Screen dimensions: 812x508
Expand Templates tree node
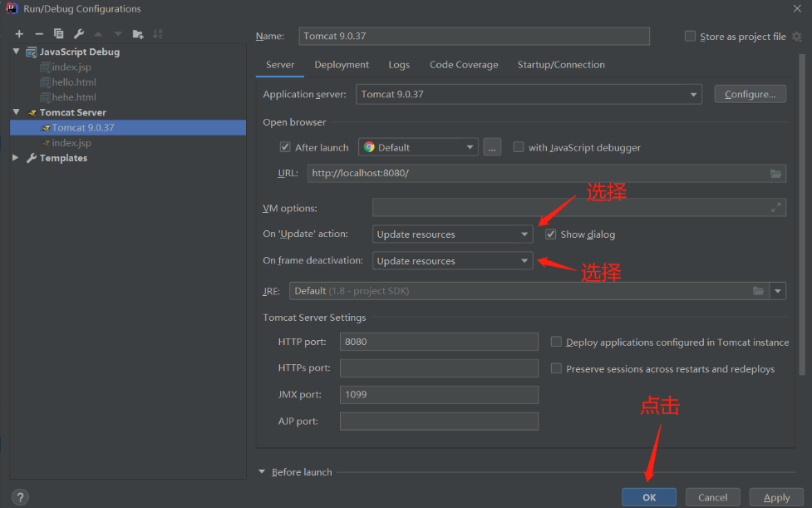tap(16, 157)
